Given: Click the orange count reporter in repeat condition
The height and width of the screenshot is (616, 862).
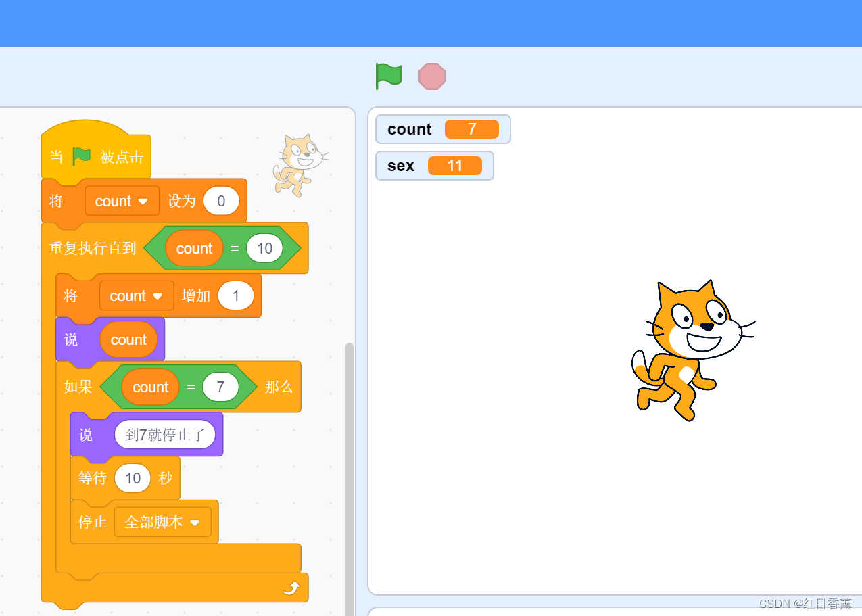Looking at the screenshot, I should 195,248.
